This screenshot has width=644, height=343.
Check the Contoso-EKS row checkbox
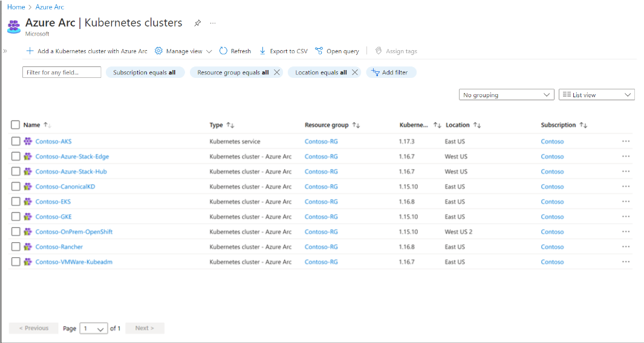coord(16,202)
